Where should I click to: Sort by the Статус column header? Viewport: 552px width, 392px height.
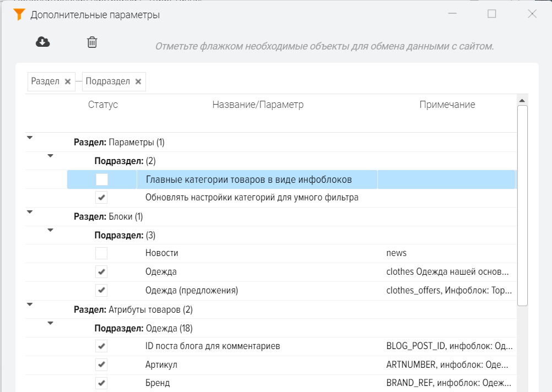[x=103, y=105]
